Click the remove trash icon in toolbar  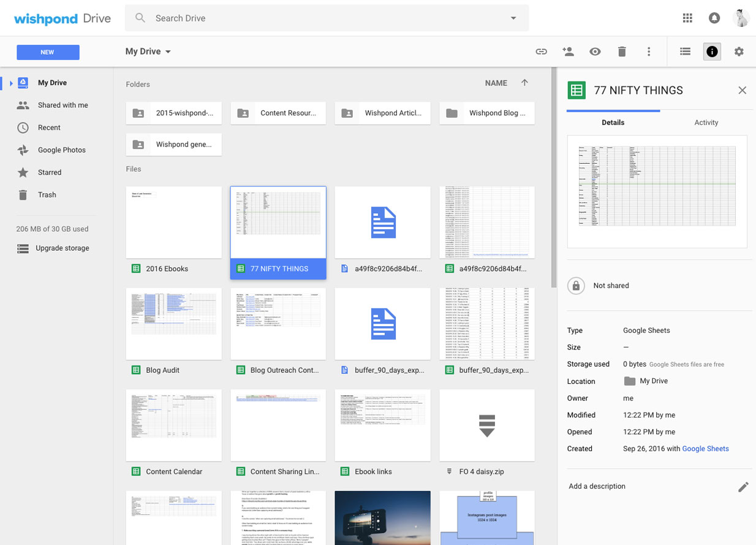pos(622,52)
